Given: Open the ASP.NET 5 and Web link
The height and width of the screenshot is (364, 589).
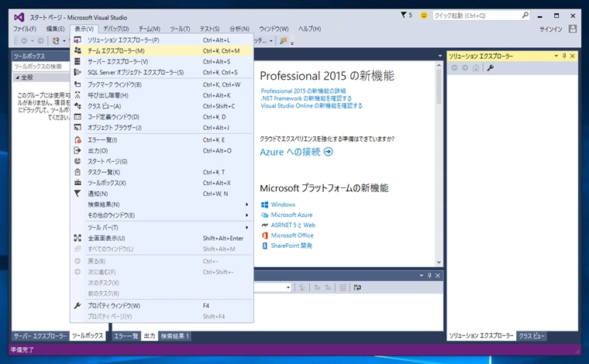Looking at the screenshot, I should pyautogui.click(x=293, y=225).
